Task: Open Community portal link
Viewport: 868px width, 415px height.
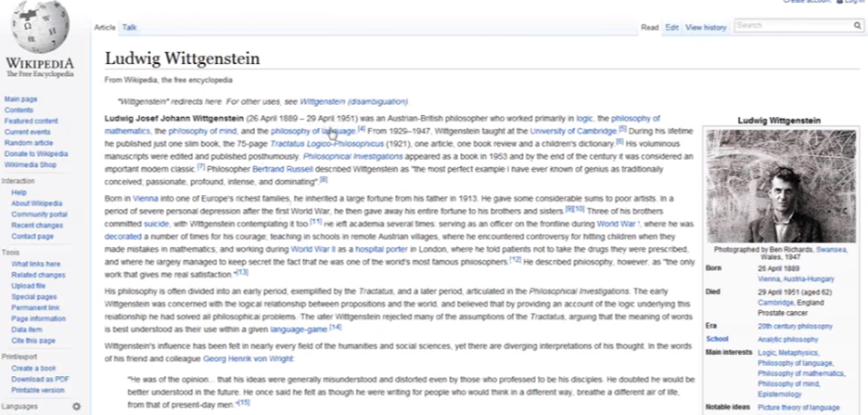Action: pos(39,214)
